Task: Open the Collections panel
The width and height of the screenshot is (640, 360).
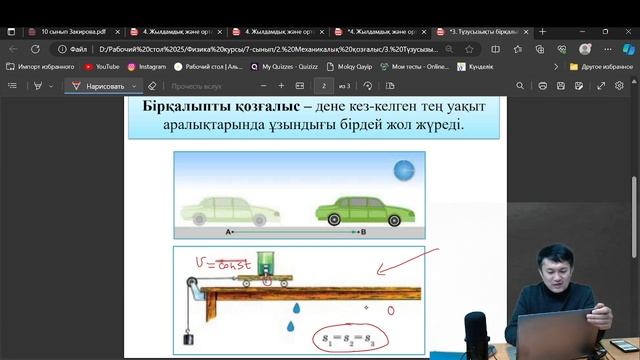Action: tap(540, 49)
